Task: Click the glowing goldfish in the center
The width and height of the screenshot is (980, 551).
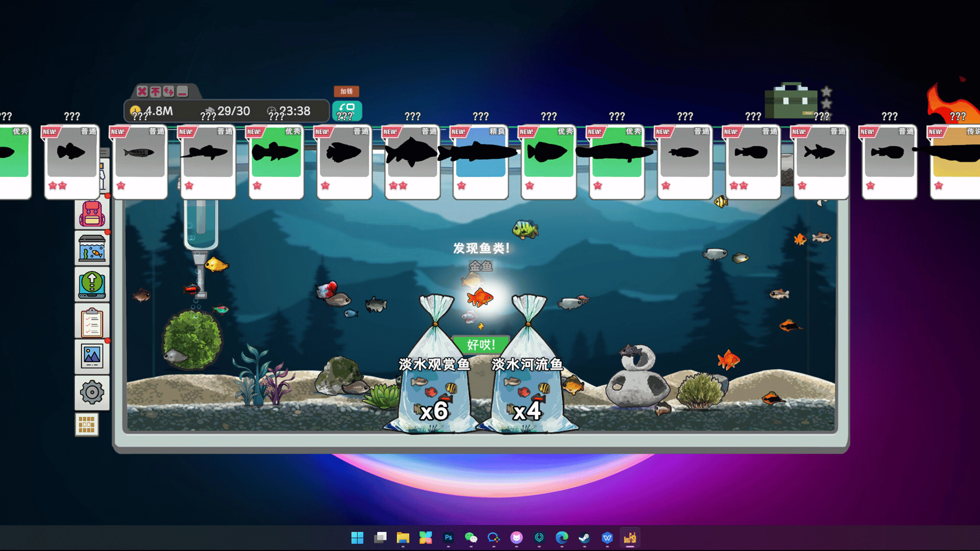Action: point(480,297)
